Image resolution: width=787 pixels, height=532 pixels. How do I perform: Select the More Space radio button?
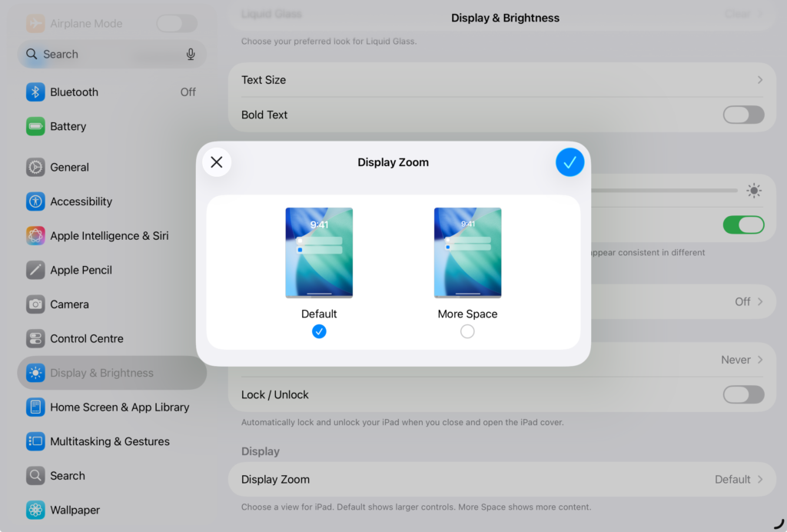tap(467, 331)
